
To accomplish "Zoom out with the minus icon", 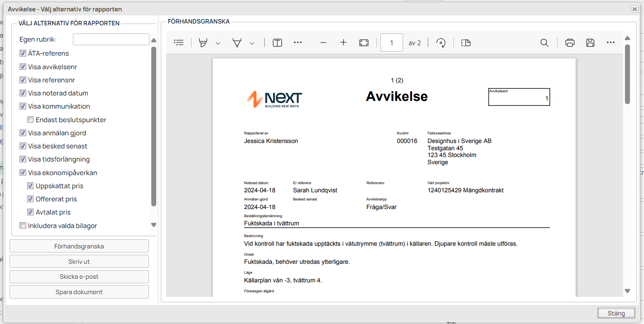I will (x=323, y=43).
